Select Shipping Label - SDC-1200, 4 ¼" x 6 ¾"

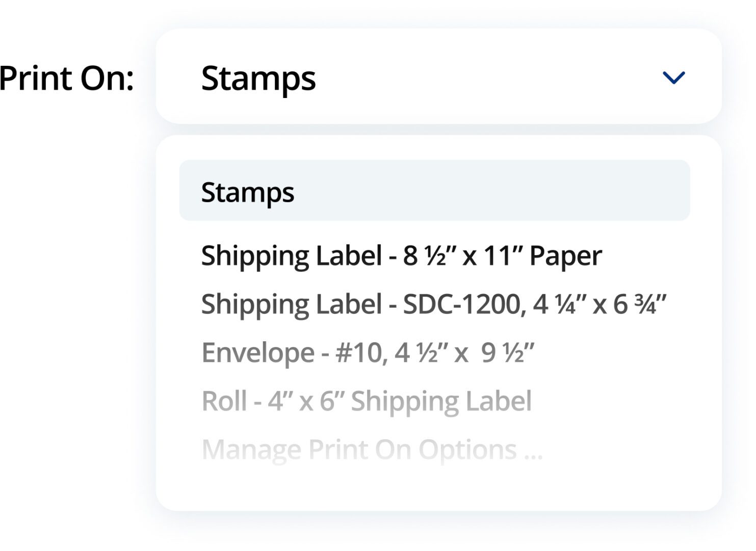(x=435, y=303)
